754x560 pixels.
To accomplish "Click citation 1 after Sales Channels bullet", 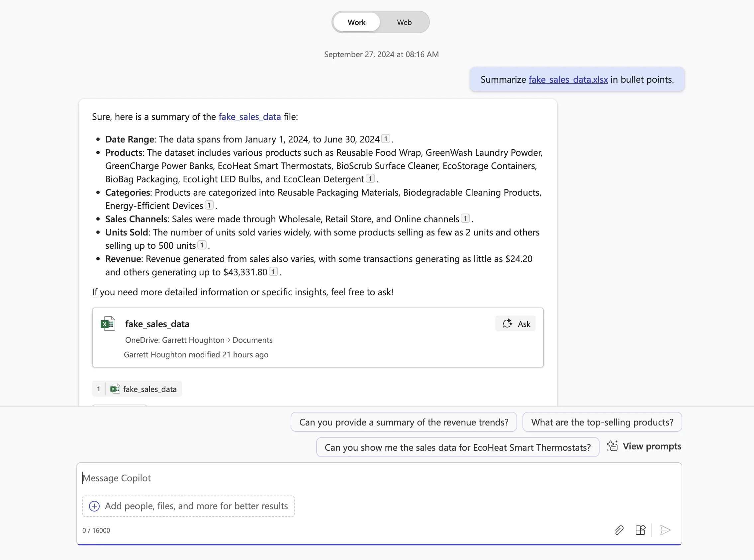I will coord(465,219).
